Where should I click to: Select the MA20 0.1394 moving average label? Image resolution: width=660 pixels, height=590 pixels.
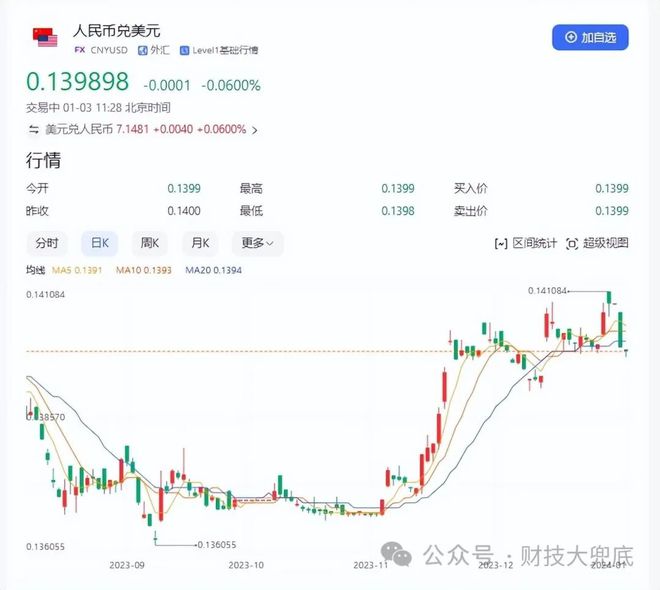[213, 270]
